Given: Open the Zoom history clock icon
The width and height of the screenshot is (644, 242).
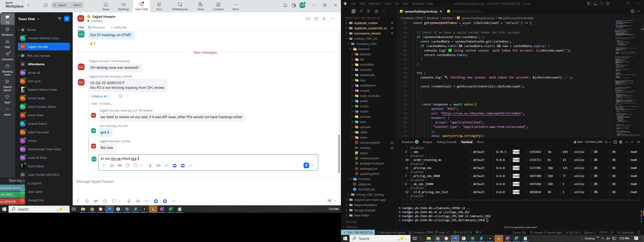Looking at the screenshot, I should 46,5.
